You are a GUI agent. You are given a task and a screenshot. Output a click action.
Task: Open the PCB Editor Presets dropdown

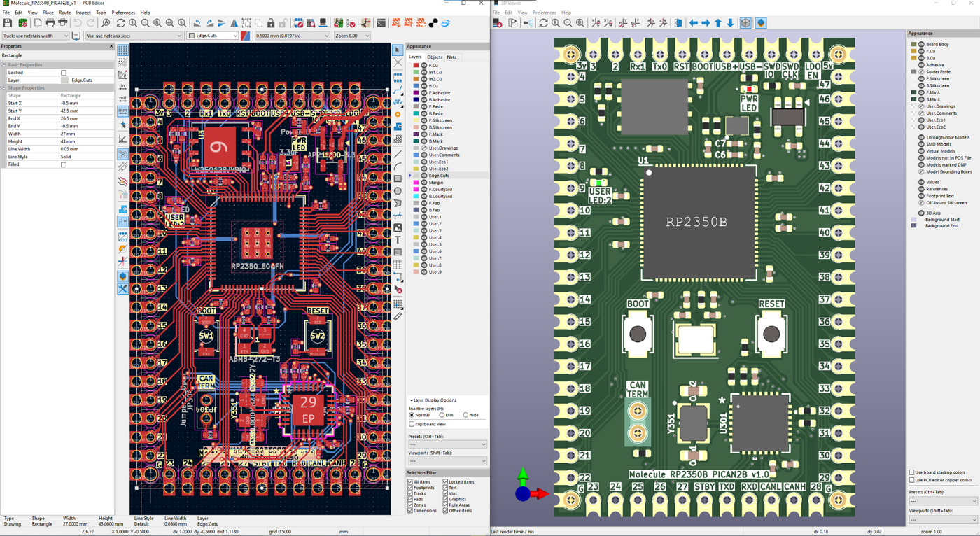(447, 444)
